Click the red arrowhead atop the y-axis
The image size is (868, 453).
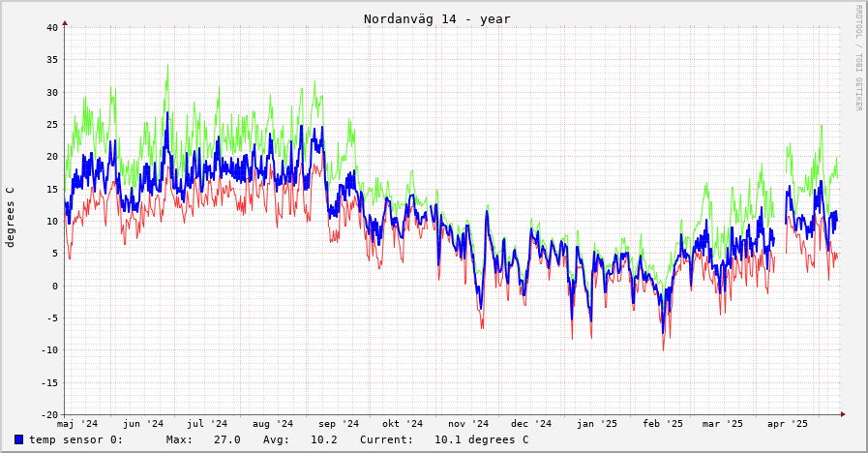65,23
